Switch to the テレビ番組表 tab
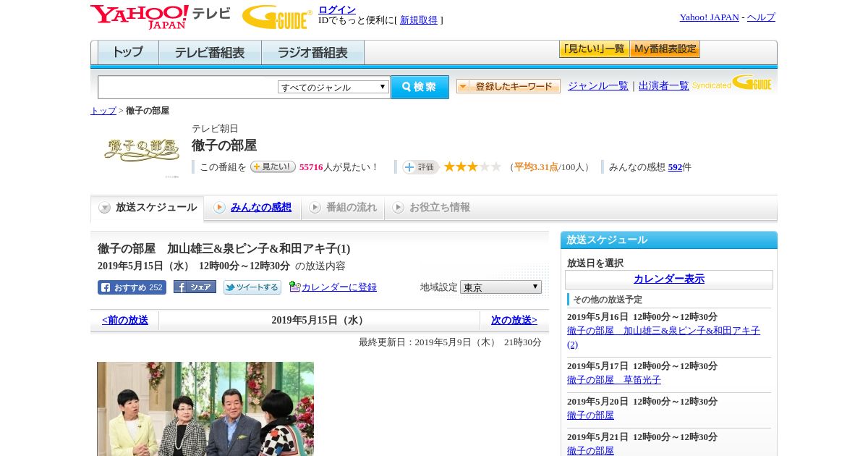Viewport: 868px width, 456px height. (210, 53)
